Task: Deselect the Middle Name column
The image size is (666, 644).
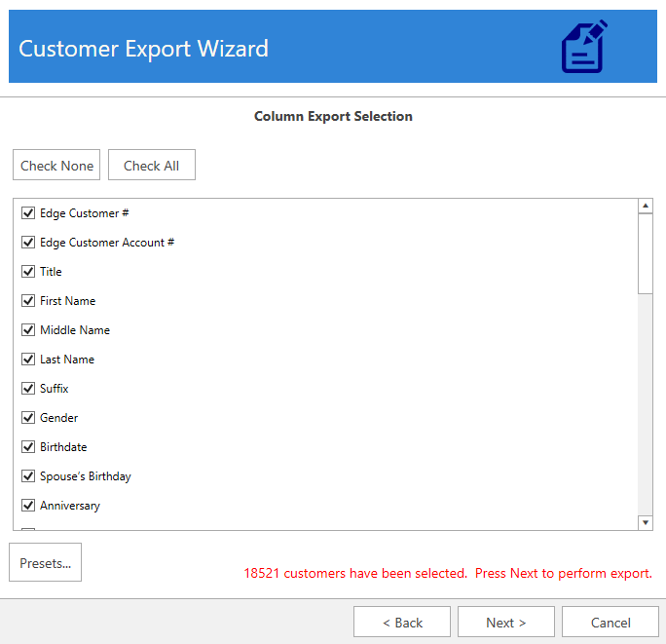Action: [28, 330]
